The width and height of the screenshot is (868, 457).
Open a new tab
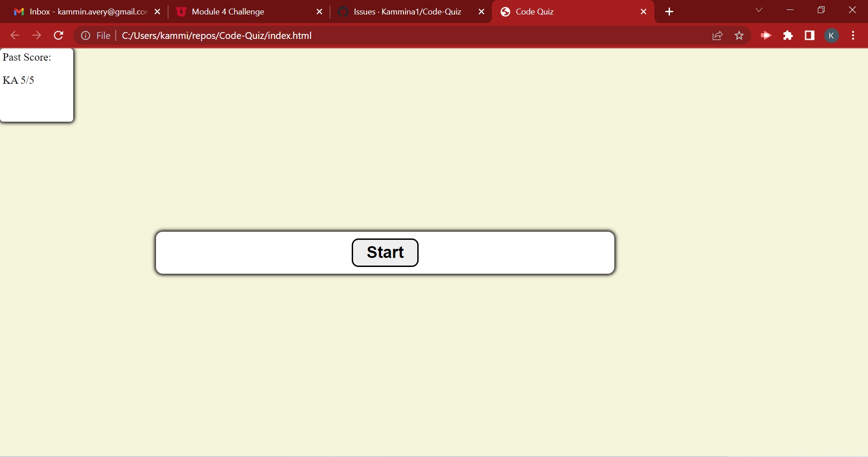click(670, 12)
